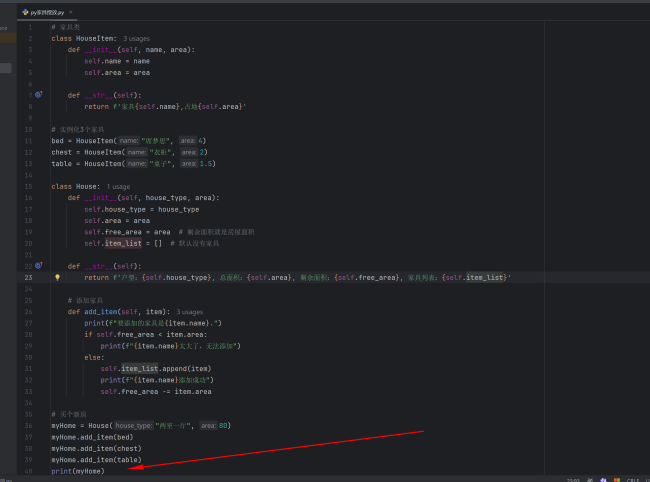Click line number 1 in the gutter
Screen dimensions: 650x482
[x=30, y=27]
